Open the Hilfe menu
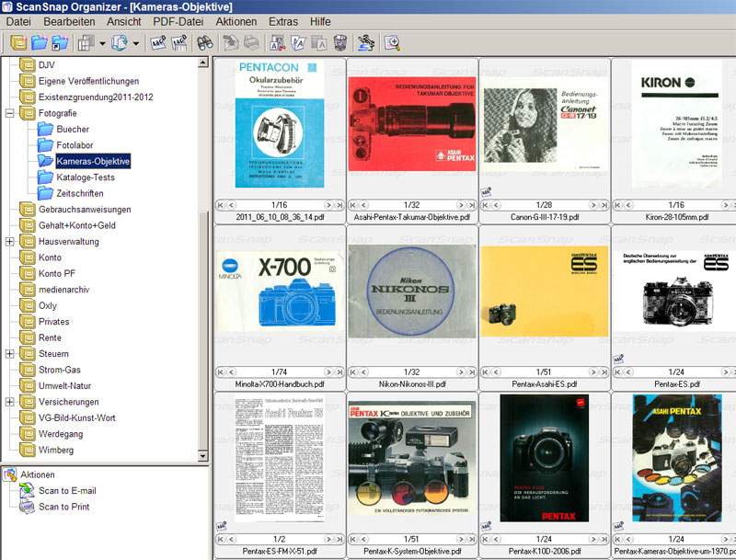The width and height of the screenshot is (736, 560). [320, 21]
